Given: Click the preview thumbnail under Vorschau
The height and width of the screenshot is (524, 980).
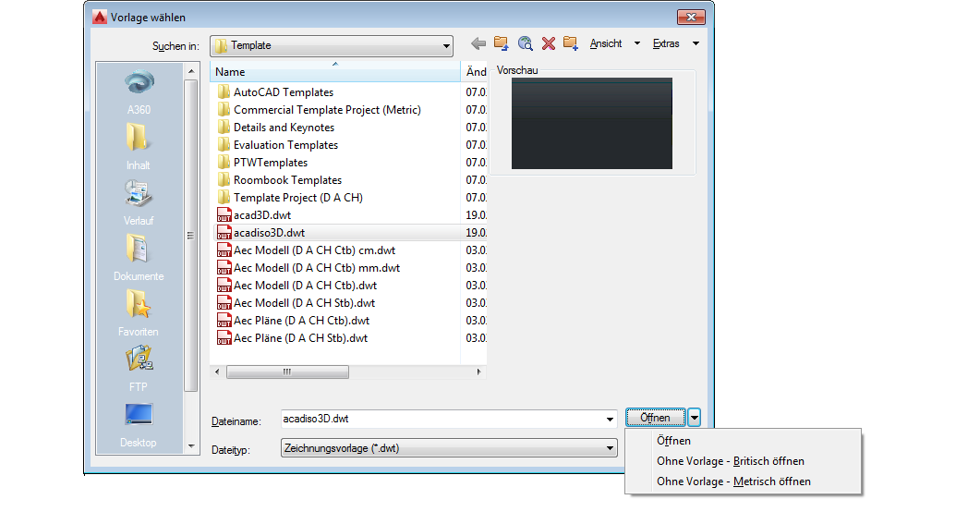Looking at the screenshot, I should click(x=592, y=123).
